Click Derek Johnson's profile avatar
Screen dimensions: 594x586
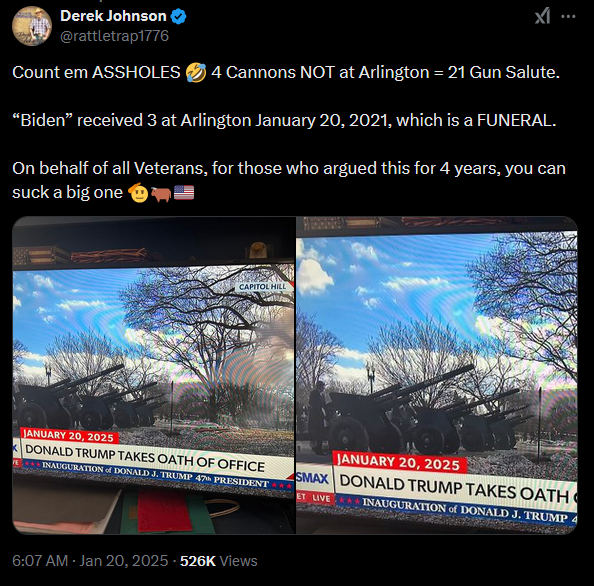32,26
